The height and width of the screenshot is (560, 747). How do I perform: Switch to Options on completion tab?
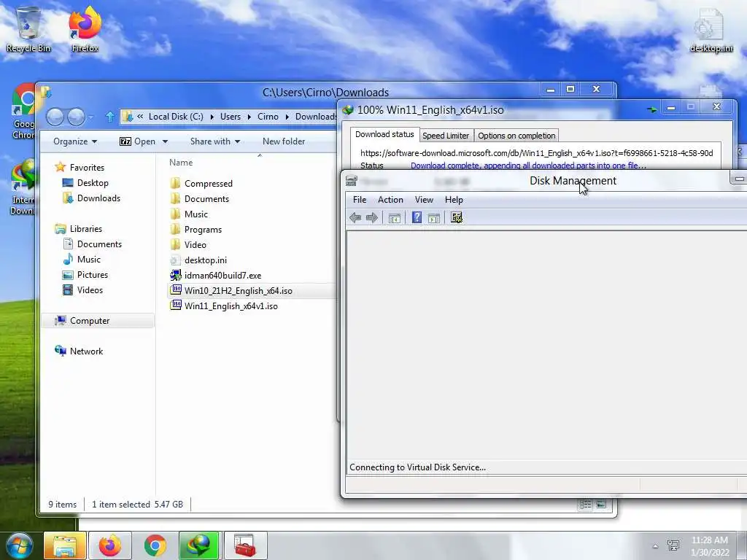(516, 136)
